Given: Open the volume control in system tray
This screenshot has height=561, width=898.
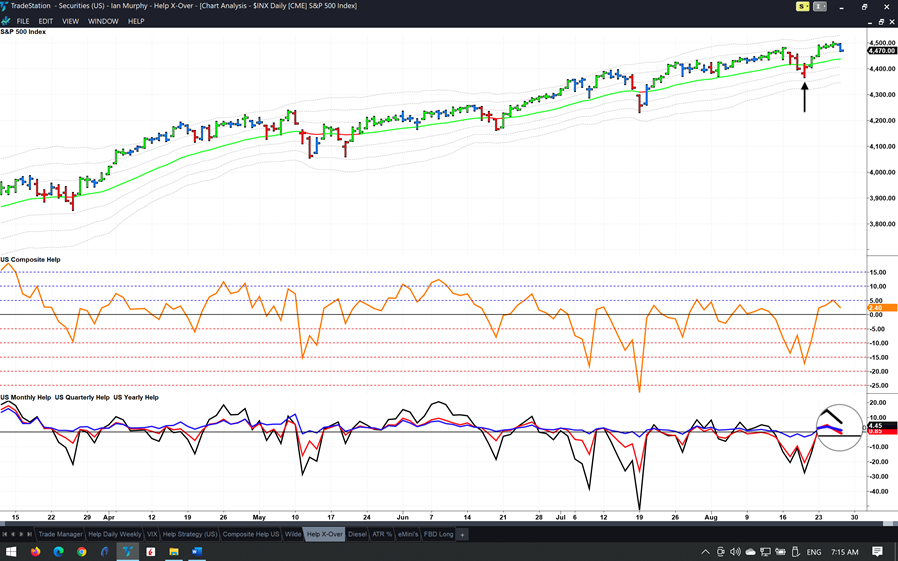Looking at the screenshot, I should (x=734, y=552).
